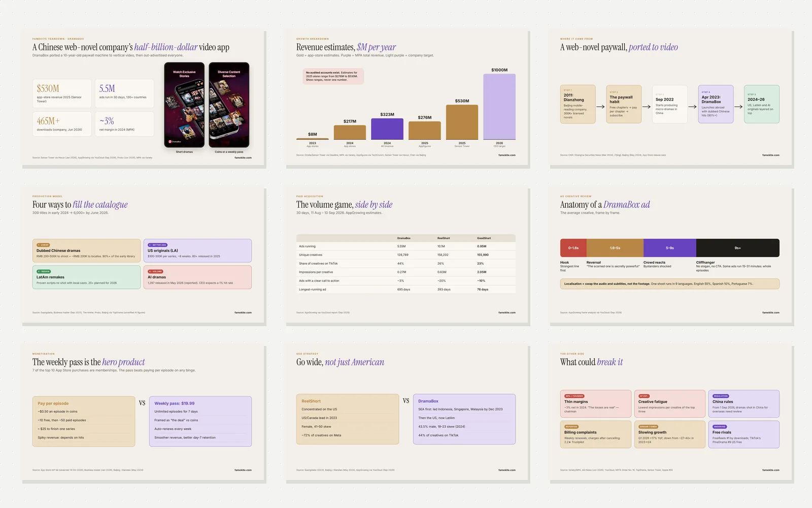
Task: Click the 'Free rivals' risk card
Action: [x=744, y=434]
